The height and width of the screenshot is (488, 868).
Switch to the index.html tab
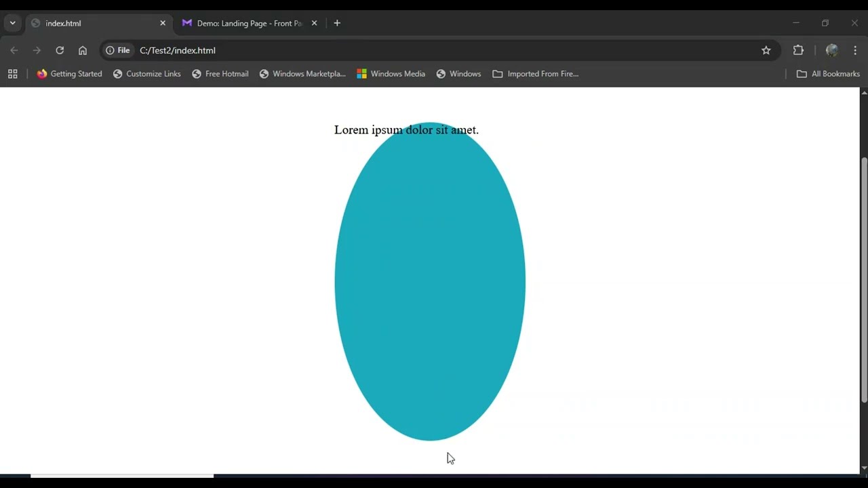[x=98, y=23]
